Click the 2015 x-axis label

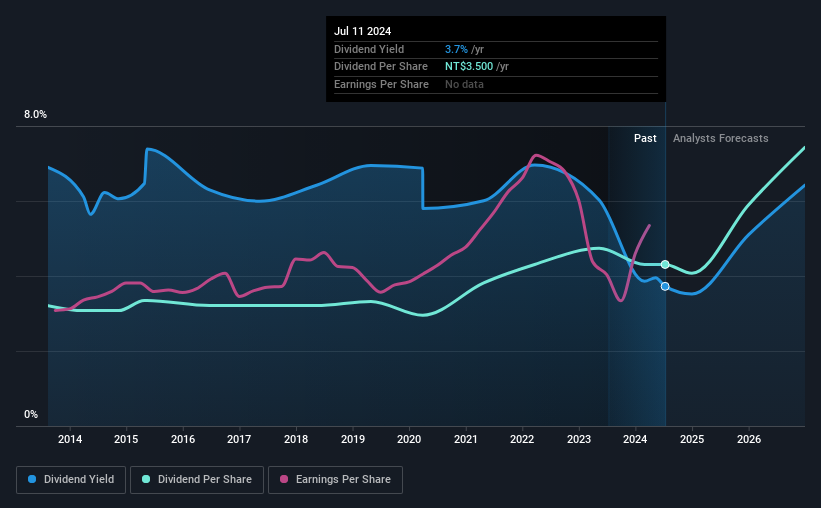pyautogui.click(x=126, y=439)
